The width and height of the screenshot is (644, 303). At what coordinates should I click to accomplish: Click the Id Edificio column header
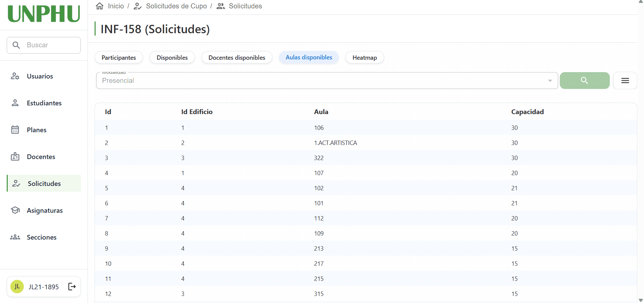click(197, 112)
